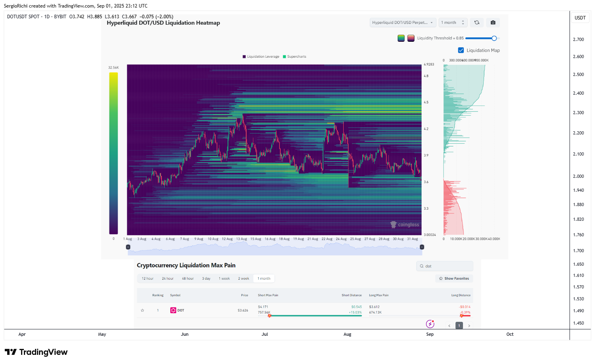Click the $3.612 long max pain value
Screen dimensions: 595x364
[x=374, y=307]
